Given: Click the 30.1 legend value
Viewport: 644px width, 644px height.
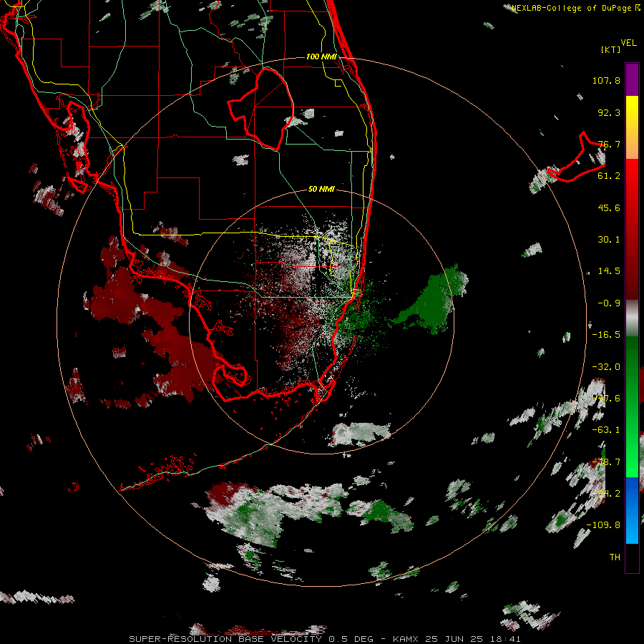Looking at the screenshot, I should point(609,240).
